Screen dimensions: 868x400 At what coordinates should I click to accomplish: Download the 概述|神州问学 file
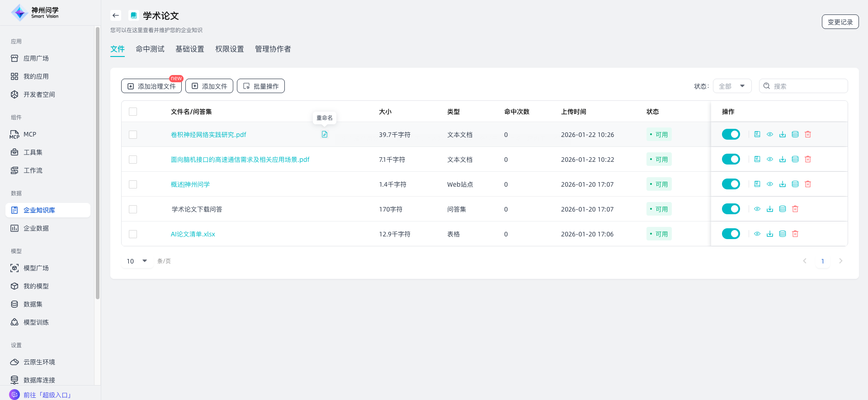click(x=783, y=184)
